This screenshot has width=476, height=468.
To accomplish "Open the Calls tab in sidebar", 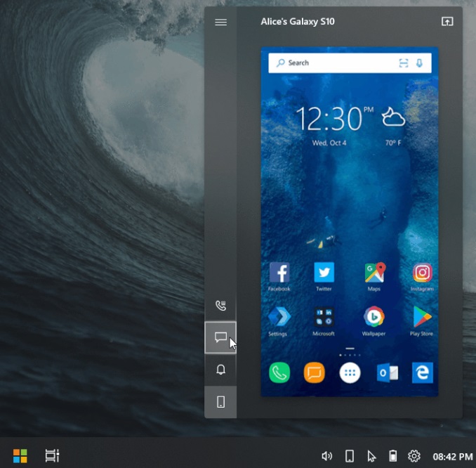I will tap(220, 306).
